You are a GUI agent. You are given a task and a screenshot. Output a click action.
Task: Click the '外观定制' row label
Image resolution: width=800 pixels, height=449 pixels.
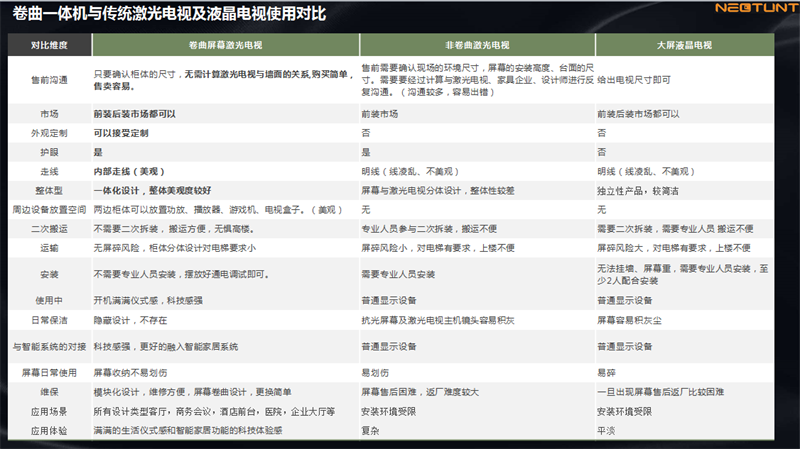click(49, 133)
